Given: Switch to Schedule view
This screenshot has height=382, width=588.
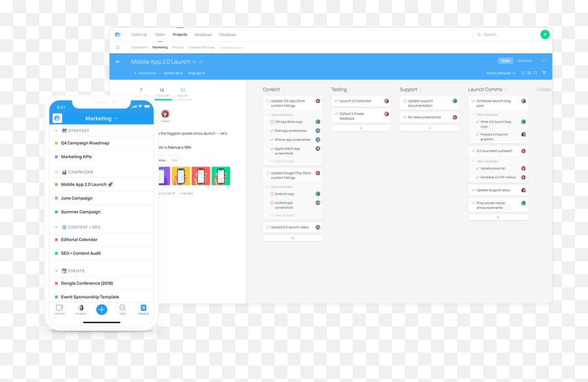Looking at the screenshot, I should pos(525,61).
